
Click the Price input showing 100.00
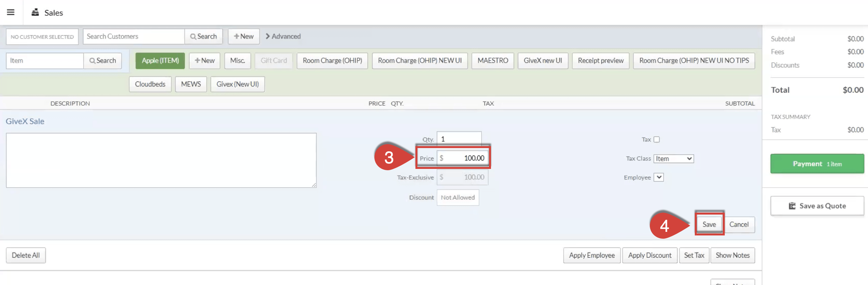(462, 158)
